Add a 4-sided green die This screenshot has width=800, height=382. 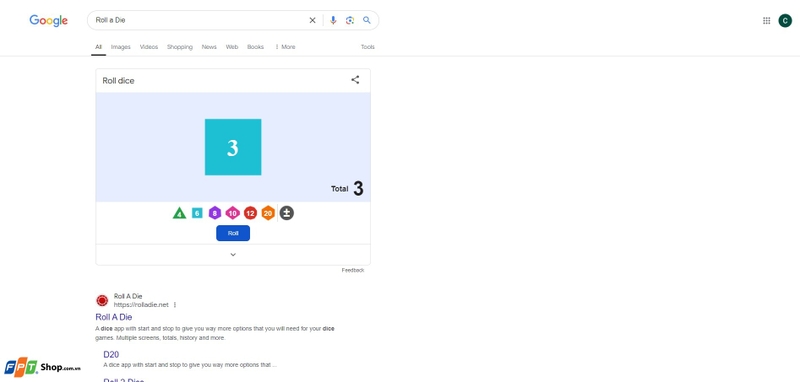pos(179,213)
